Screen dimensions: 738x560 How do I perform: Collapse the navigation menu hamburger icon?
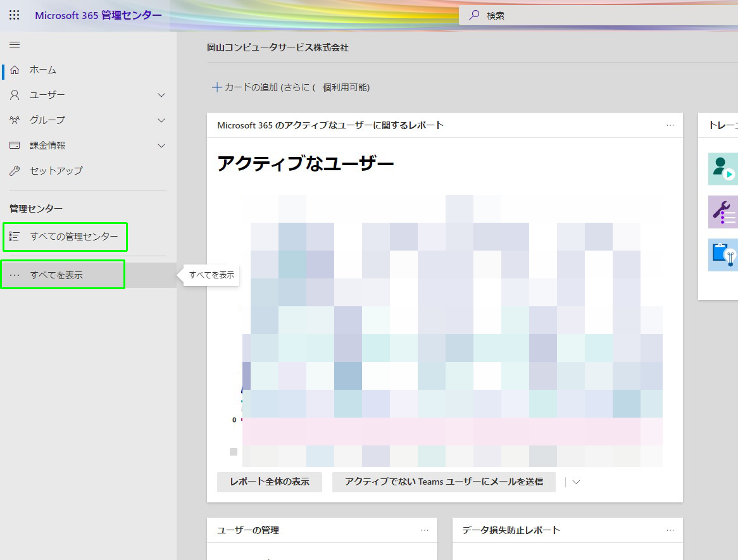pyautogui.click(x=15, y=45)
